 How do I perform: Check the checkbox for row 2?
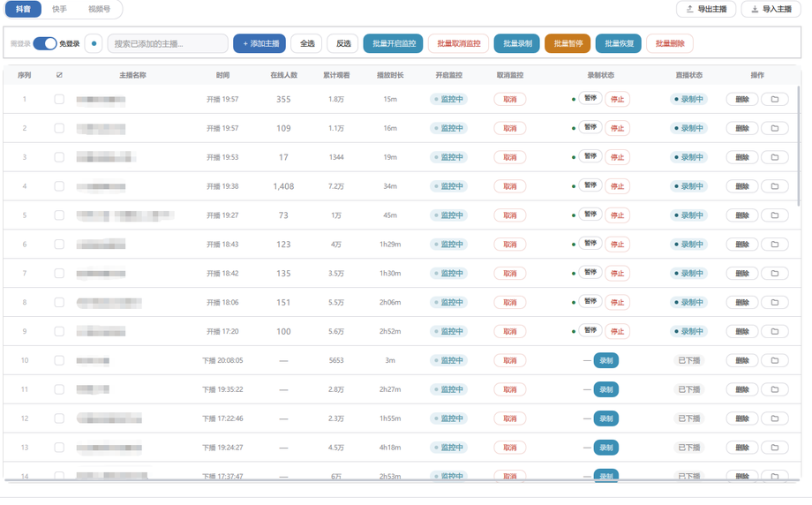(59, 128)
